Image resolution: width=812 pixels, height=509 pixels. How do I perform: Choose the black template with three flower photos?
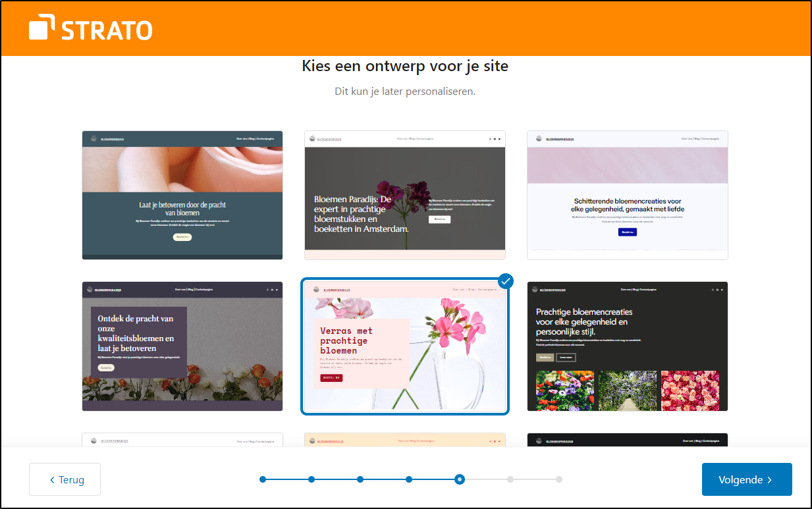627,346
